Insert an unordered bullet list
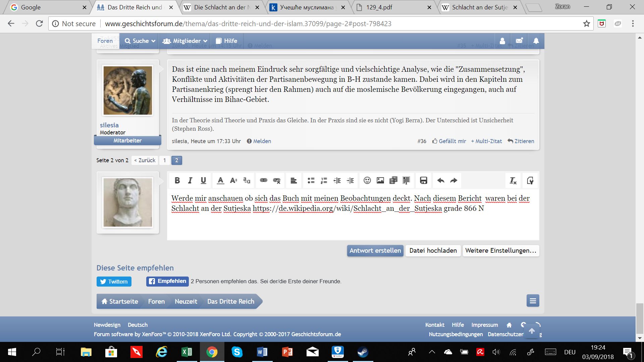The height and width of the screenshot is (362, 644). 311,181
